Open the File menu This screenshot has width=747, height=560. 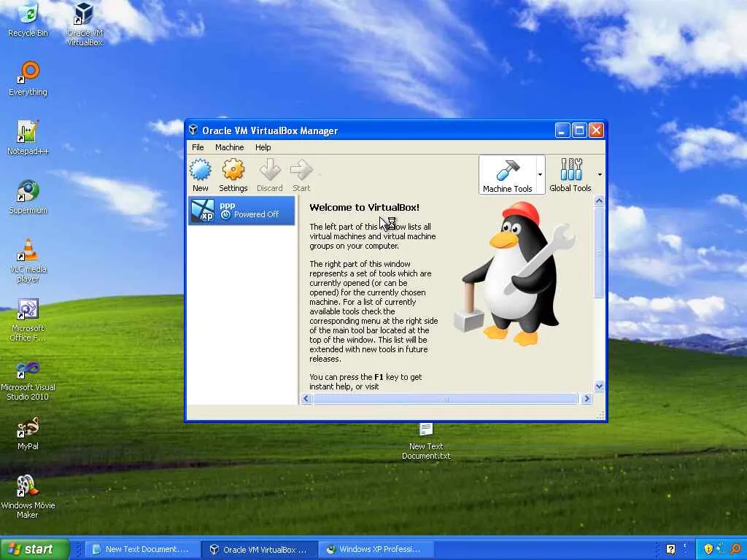click(x=198, y=147)
